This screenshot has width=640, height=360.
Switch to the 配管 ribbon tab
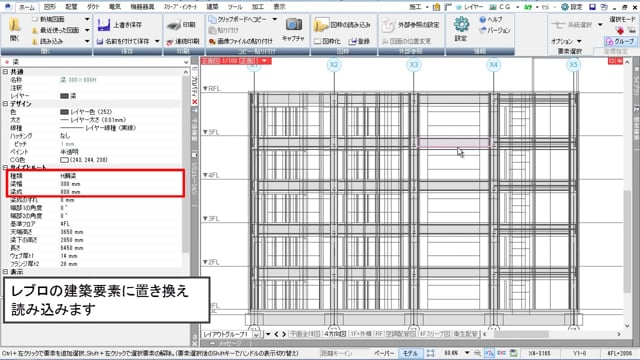click(71, 7)
